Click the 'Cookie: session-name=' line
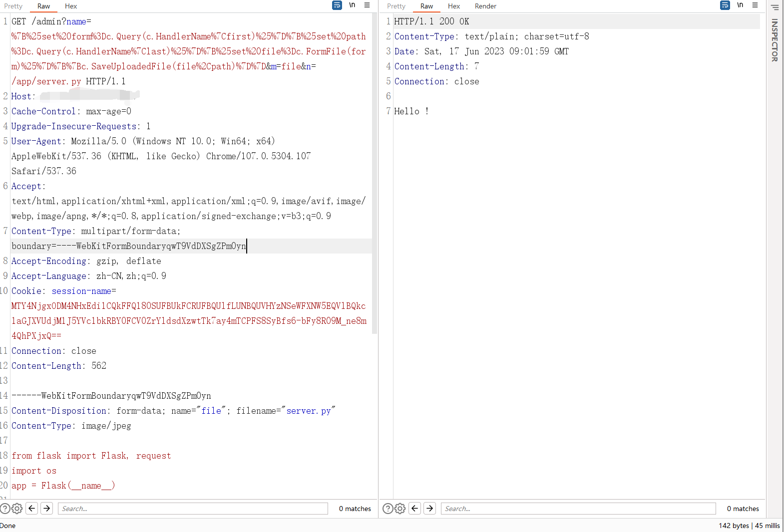784x532 pixels. tap(63, 291)
